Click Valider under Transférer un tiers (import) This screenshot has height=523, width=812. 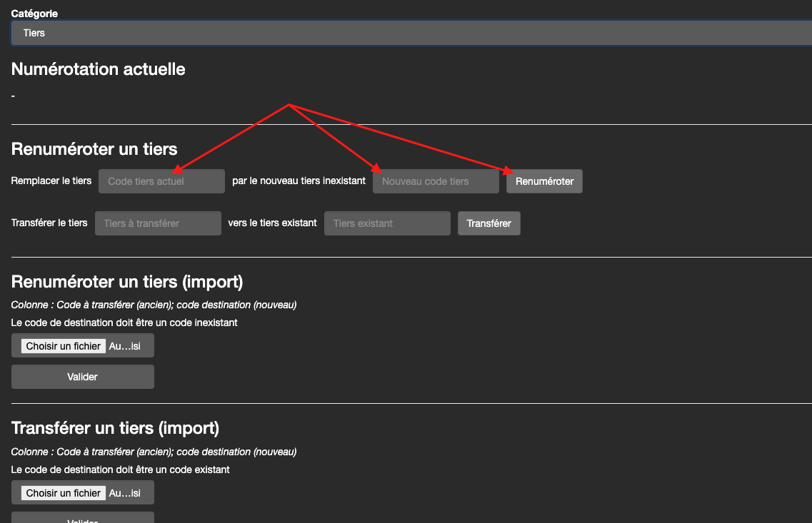tap(83, 518)
